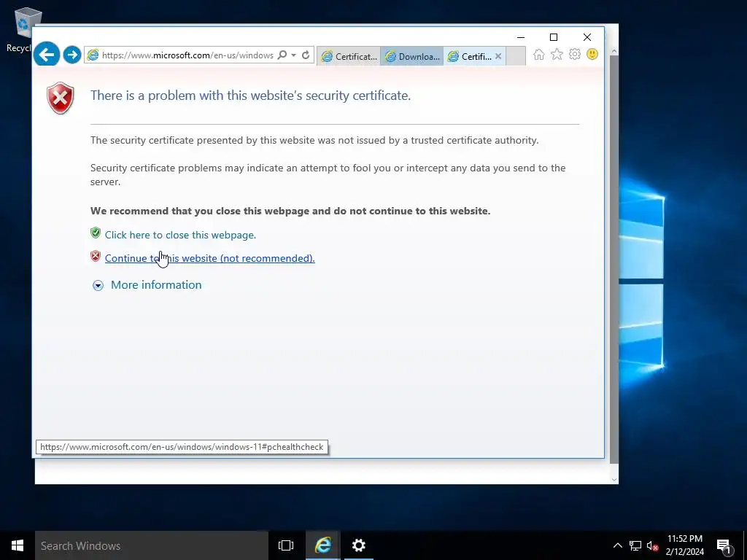The image size is (747, 560).
Task: Click the microsoft.com address bar URL
Action: (187, 55)
